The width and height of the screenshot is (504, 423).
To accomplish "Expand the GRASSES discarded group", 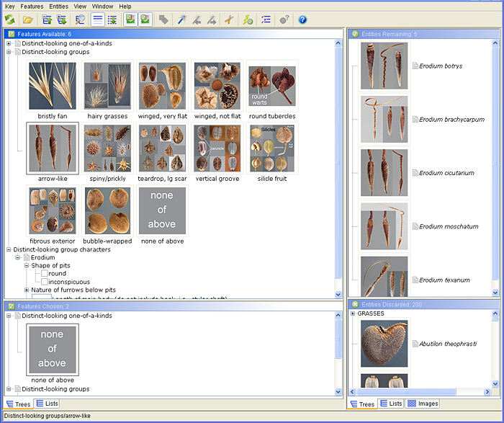I will (x=353, y=313).
